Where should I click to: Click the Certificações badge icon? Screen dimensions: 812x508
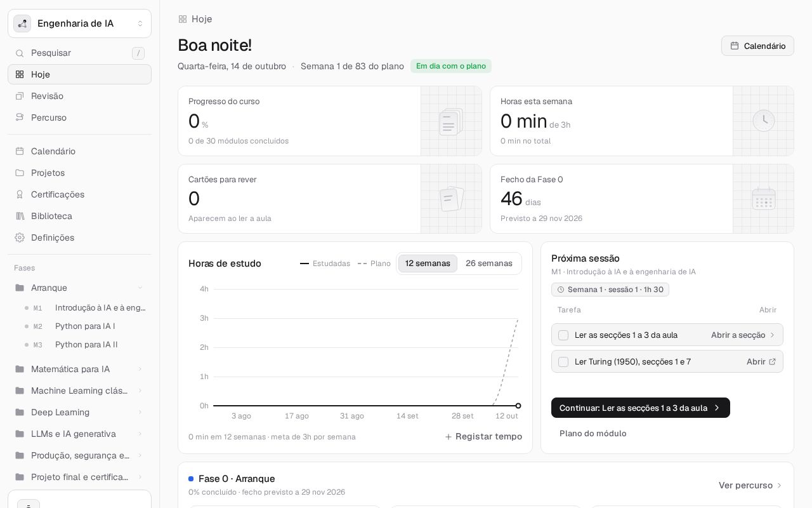click(x=20, y=194)
